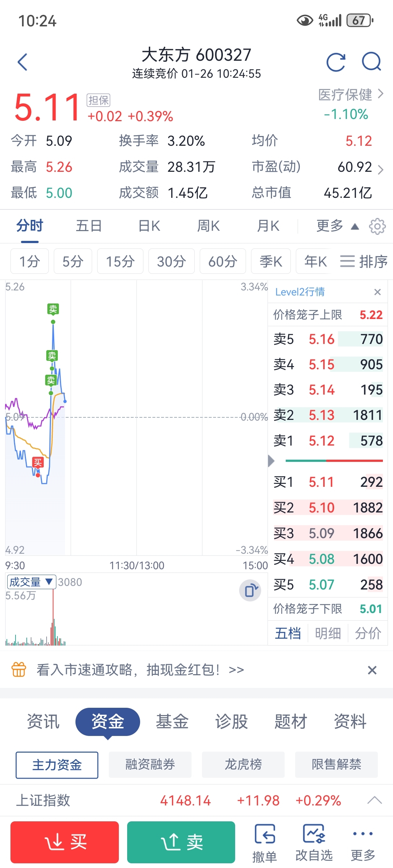This screenshot has height=868, width=393.
Task: Open the 成交量 indicator dropdown
Action: tap(31, 582)
